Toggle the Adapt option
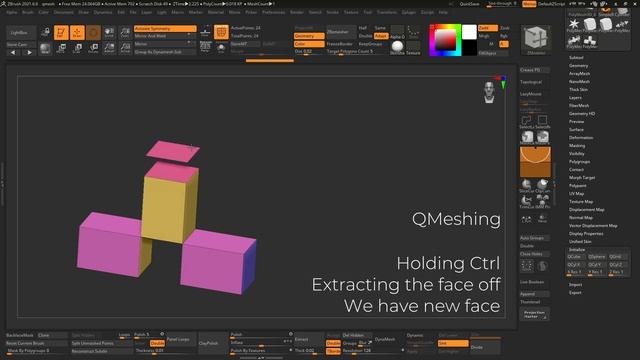This screenshot has width=640, height=360. [x=381, y=36]
